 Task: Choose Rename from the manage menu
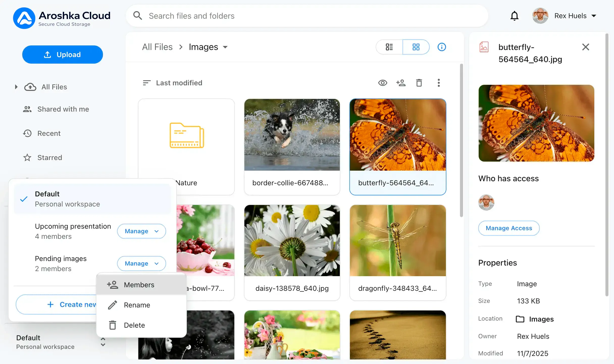click(x=141, y=305)
